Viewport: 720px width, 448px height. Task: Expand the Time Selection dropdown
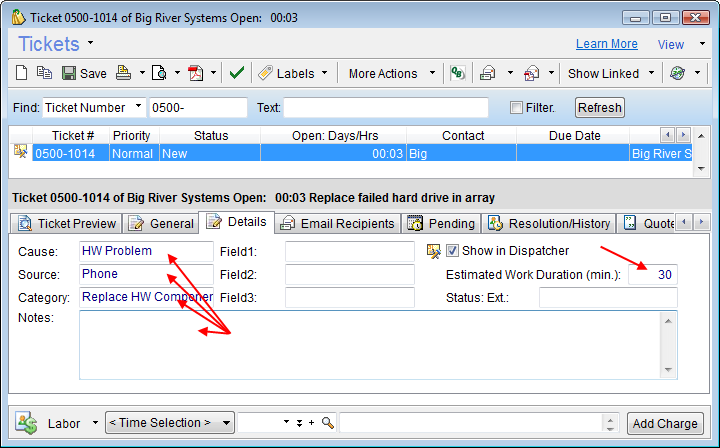click(227, 423)
